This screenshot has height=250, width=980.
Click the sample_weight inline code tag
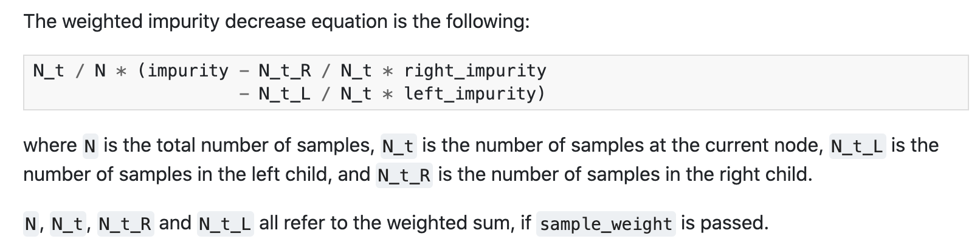click(x=606, y=224)
